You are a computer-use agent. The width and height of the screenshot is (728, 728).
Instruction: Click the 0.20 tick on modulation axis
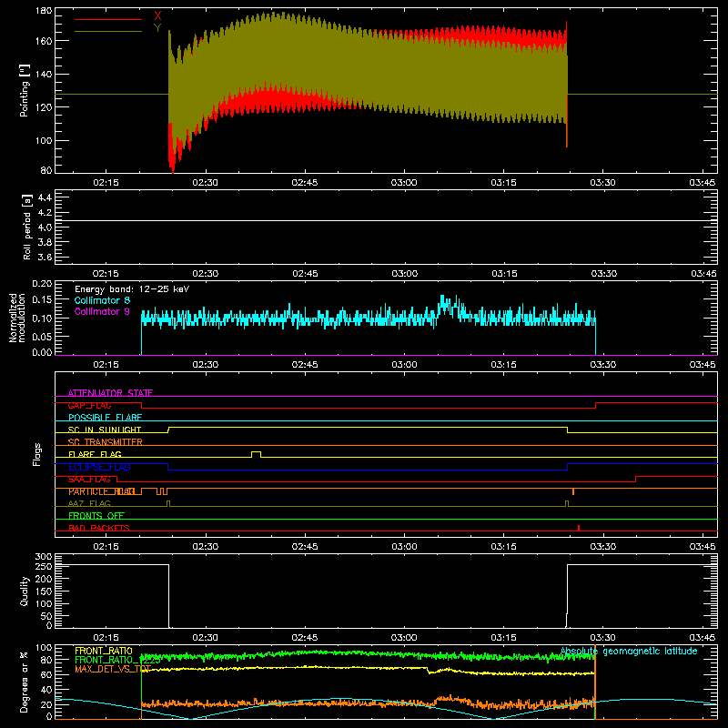tap(42, 283)
